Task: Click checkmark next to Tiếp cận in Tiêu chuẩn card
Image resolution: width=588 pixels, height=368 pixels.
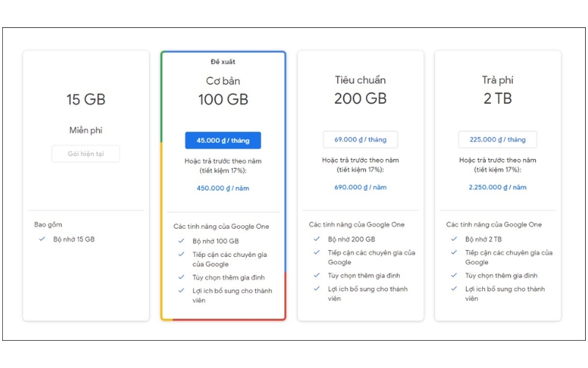Action: click(317, 252)
